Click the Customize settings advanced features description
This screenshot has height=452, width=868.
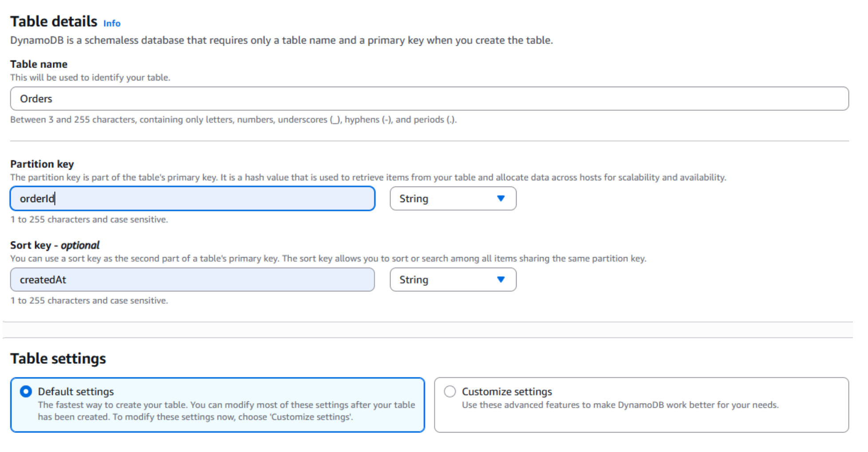pyautogui.click(x=620, y=405)
